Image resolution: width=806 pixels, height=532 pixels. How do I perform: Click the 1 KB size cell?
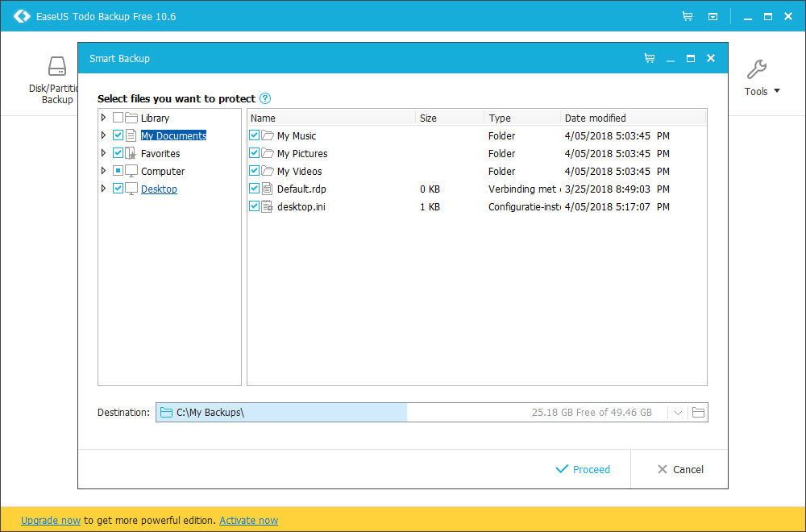pos(430,206)
